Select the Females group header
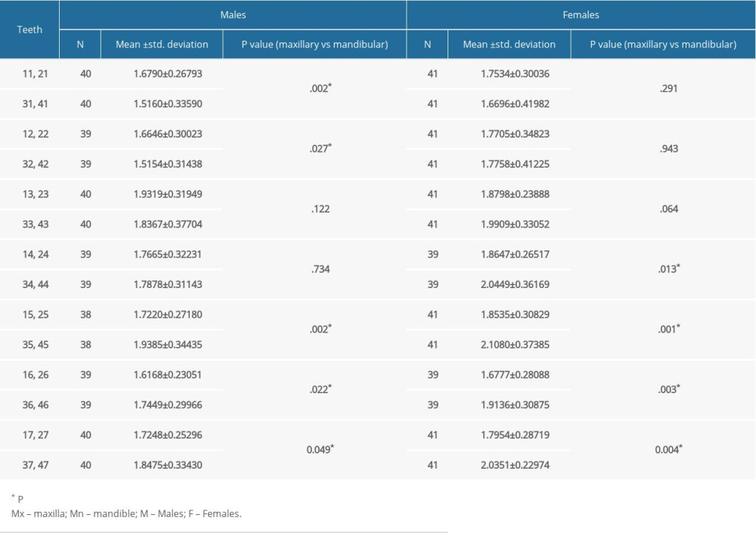 [x=581, y=14]
